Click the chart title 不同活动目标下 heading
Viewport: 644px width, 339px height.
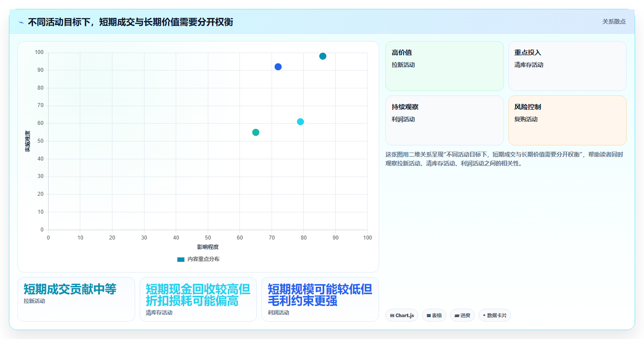point(130,22)
